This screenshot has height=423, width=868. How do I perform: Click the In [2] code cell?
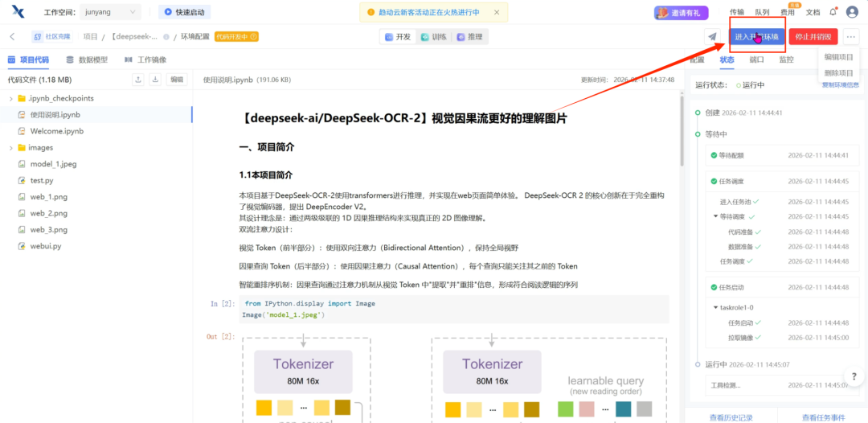[x=454, y=309]
